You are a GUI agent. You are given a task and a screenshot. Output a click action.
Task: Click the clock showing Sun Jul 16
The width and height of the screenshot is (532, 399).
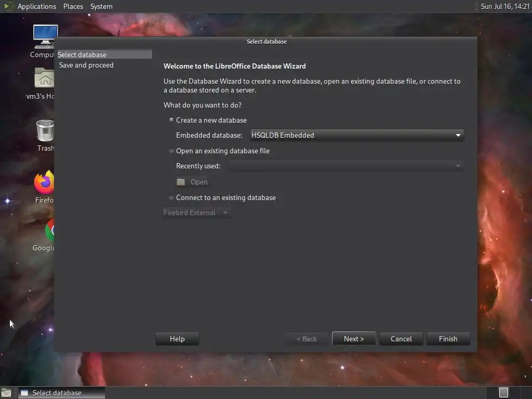[x=504, y=6]
